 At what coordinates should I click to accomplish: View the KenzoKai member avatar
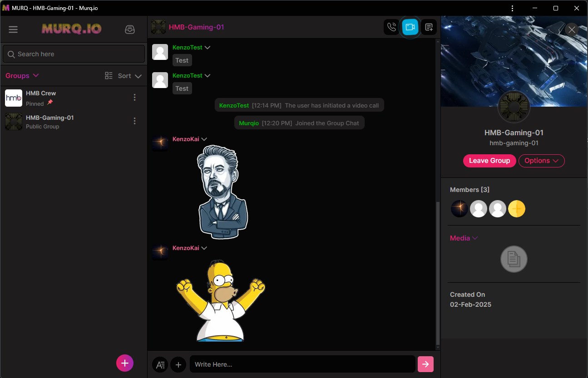460,209
